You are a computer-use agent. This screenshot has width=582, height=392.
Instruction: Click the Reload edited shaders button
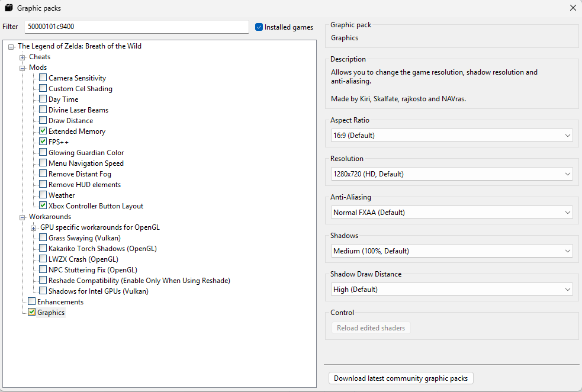coord(371,328)
